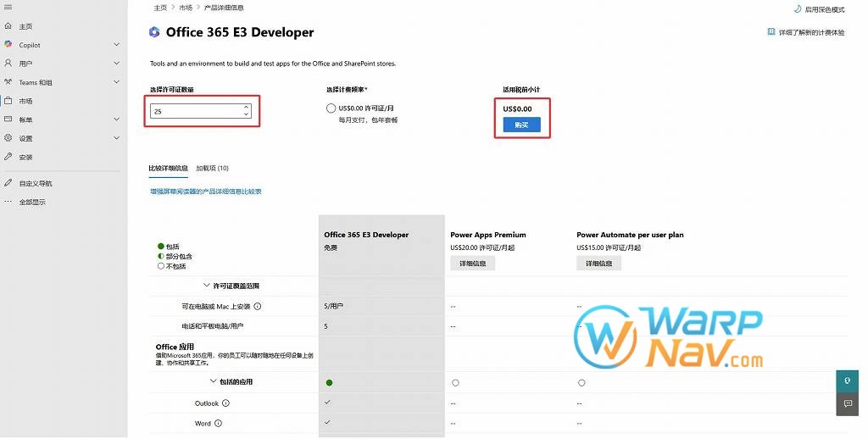Click the Office 365 E3 Developer column header
The image size is (868, 439).
[x=366, y=235]
